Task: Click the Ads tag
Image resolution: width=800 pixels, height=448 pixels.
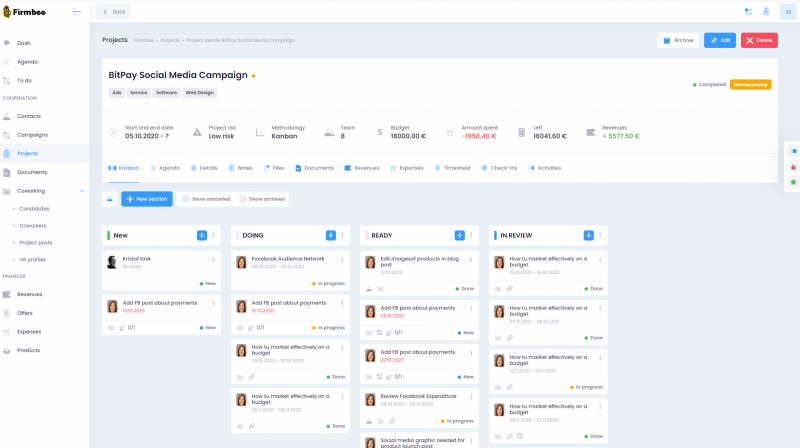Action: 117,93
